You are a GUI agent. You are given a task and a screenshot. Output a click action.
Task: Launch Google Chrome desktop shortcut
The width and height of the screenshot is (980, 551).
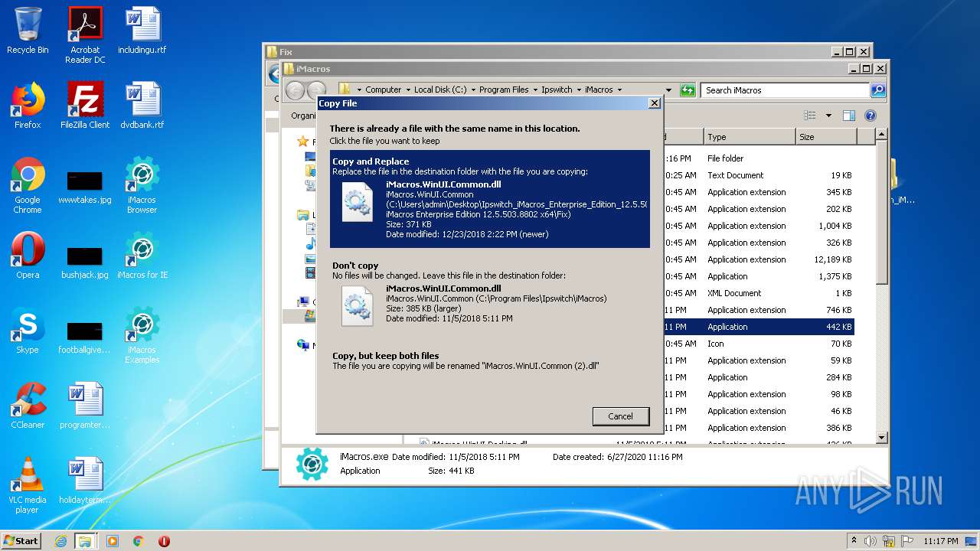pyautogui.click(x=28, y=185)
